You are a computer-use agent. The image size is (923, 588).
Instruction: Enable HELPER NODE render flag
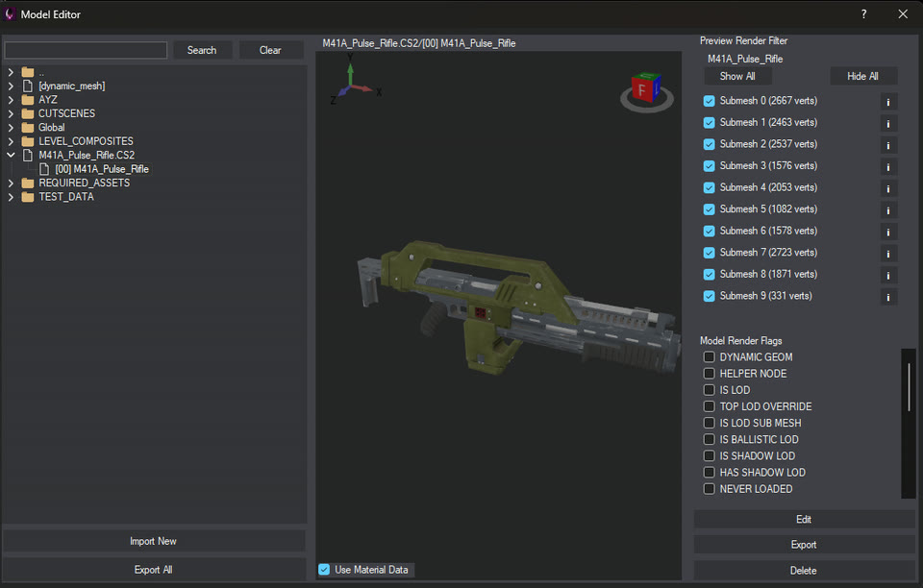[x=710, y=374]
